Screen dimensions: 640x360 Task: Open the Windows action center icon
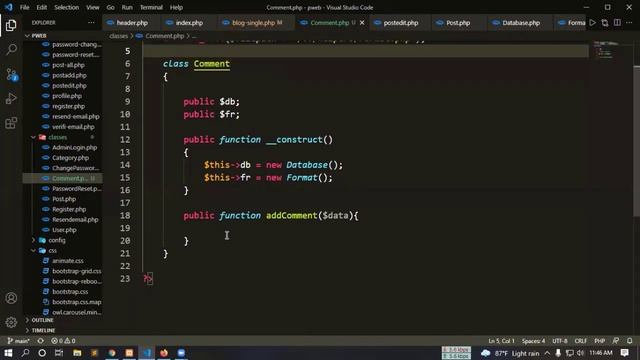[624, 353]
